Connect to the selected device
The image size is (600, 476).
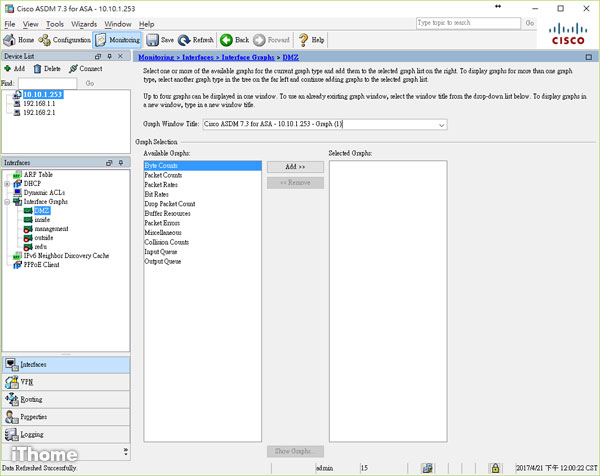tap(85, 68)
